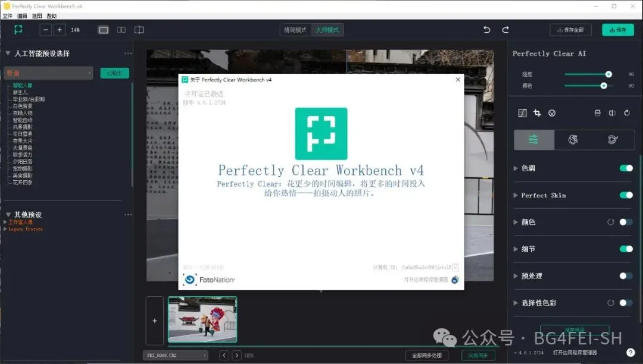Open the help question mark icon
The width and height of the screenshot is (643, 364).
(x=630, y=353)
